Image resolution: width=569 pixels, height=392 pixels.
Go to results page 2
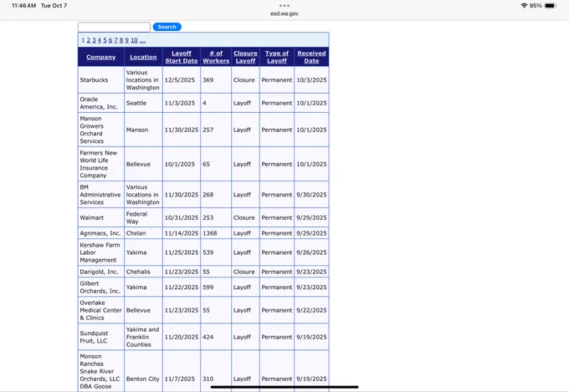[x=88, y=40]
